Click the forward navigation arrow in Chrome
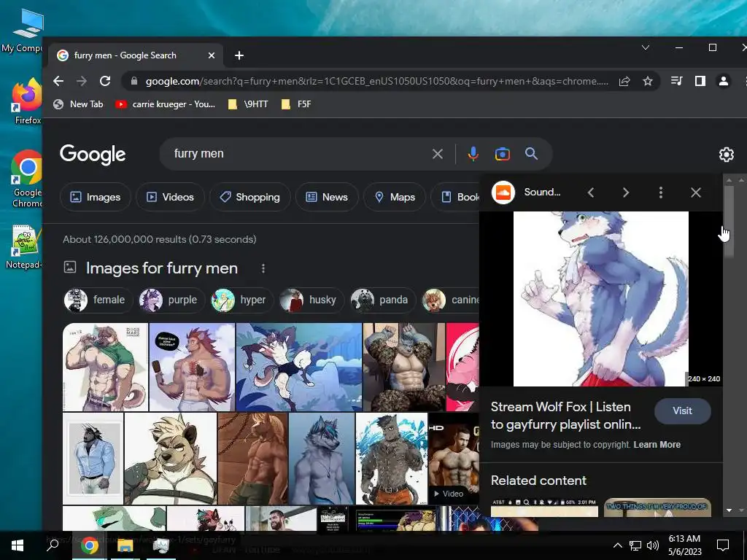Image resolution: width=747 pixels, height=560 pixels. (82, 81)
